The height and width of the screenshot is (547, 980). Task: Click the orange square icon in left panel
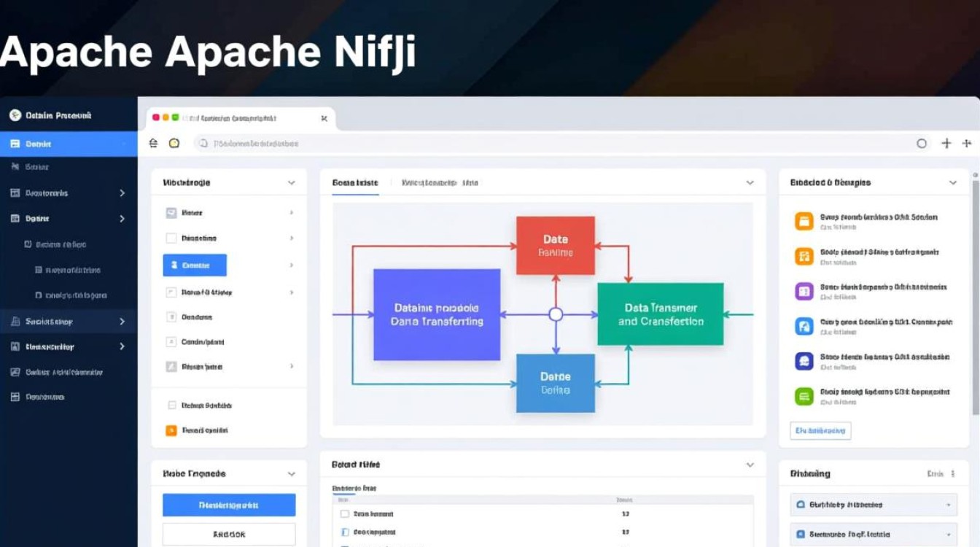click(171, 430)
